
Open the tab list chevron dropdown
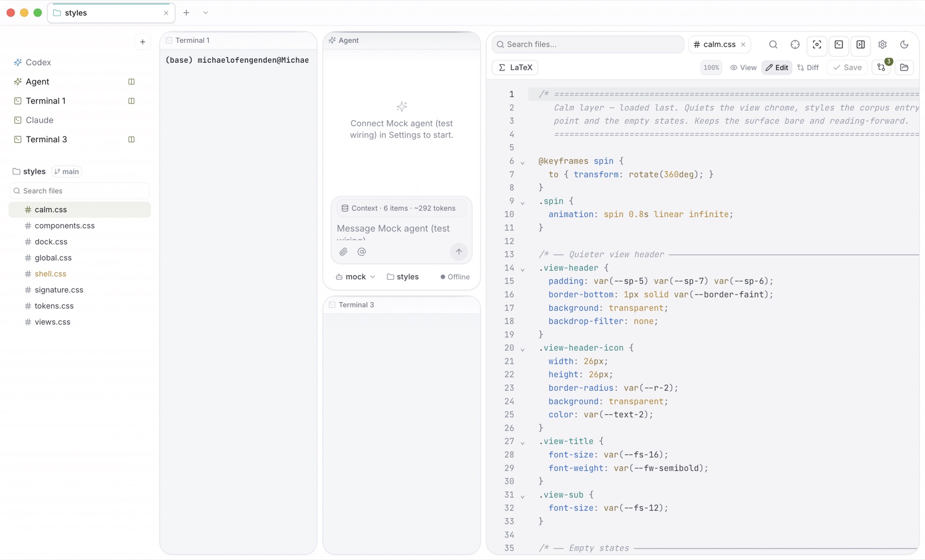pyautogui.click(x=206, y=13)
